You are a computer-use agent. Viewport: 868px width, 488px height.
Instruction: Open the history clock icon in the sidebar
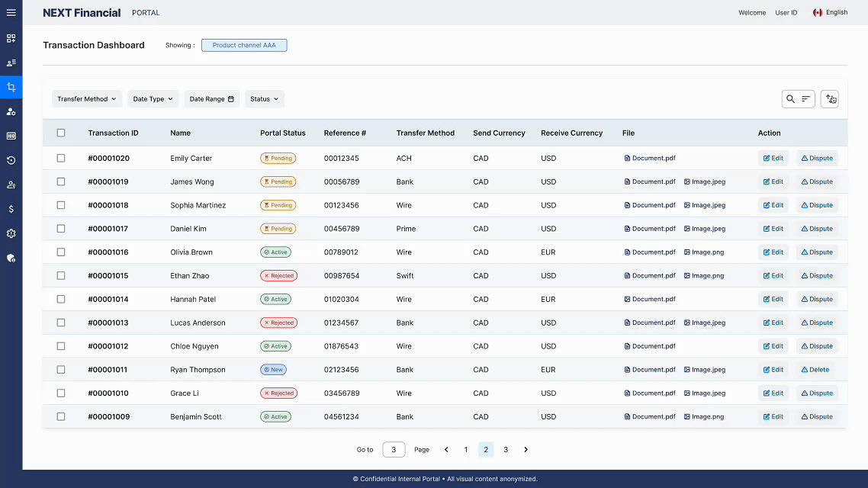[x=11, y=160]
